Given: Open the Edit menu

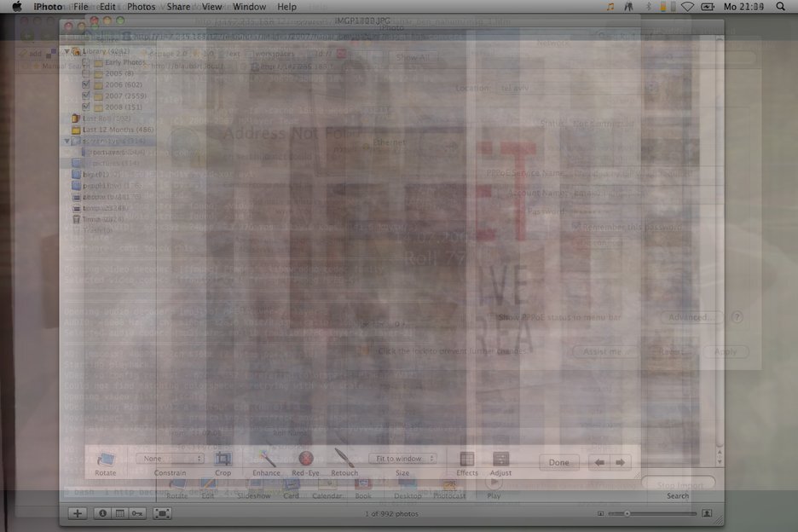Looking at the screenshot, I should (x=107, y=7).
